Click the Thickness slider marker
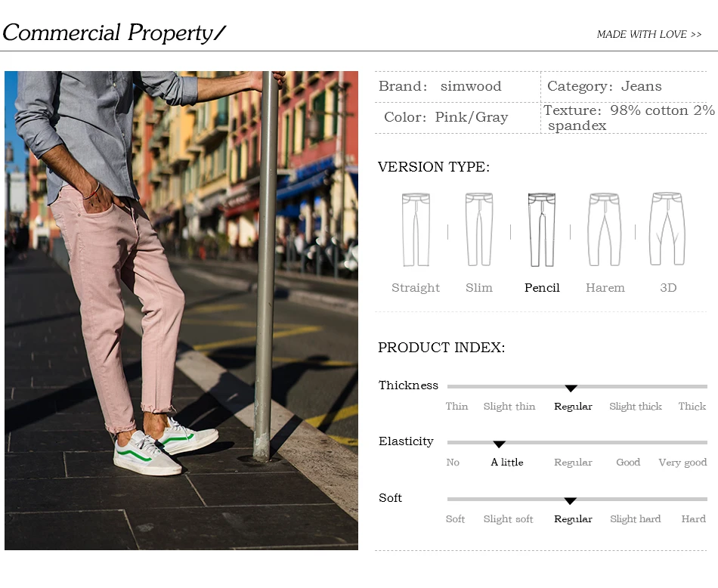 (571, 388)
